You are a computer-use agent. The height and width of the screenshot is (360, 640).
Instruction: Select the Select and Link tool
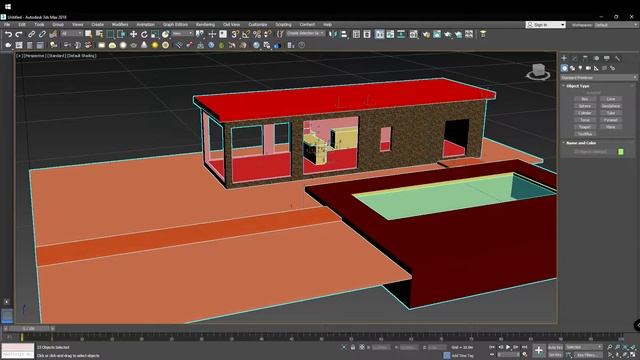click(31, 35)
